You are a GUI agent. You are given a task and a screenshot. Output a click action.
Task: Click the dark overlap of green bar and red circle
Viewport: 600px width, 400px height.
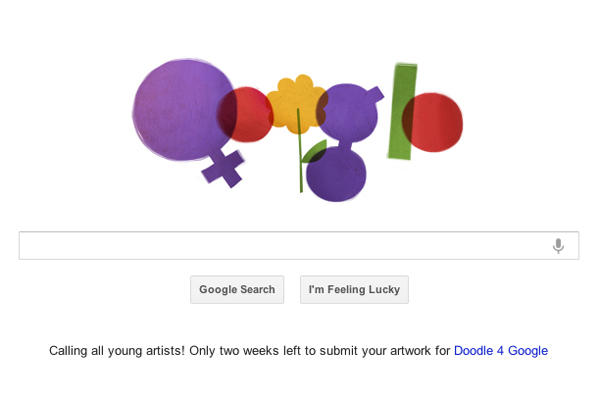[408, 120]
